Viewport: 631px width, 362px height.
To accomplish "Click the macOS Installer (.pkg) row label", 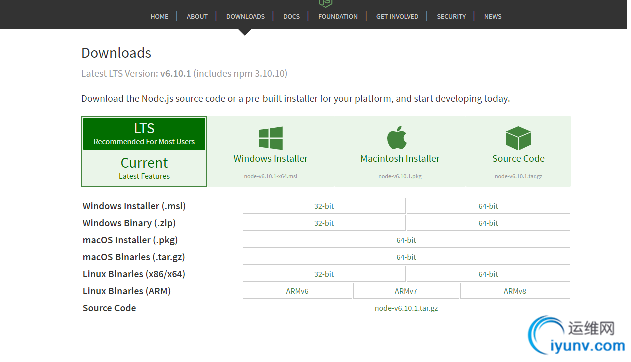I will tap(130, 240).
